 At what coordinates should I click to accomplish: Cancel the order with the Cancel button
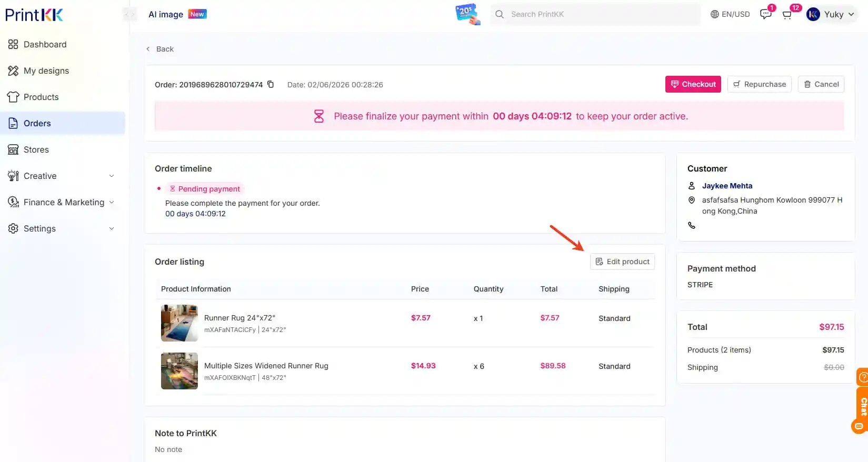[x=821, y=84]
